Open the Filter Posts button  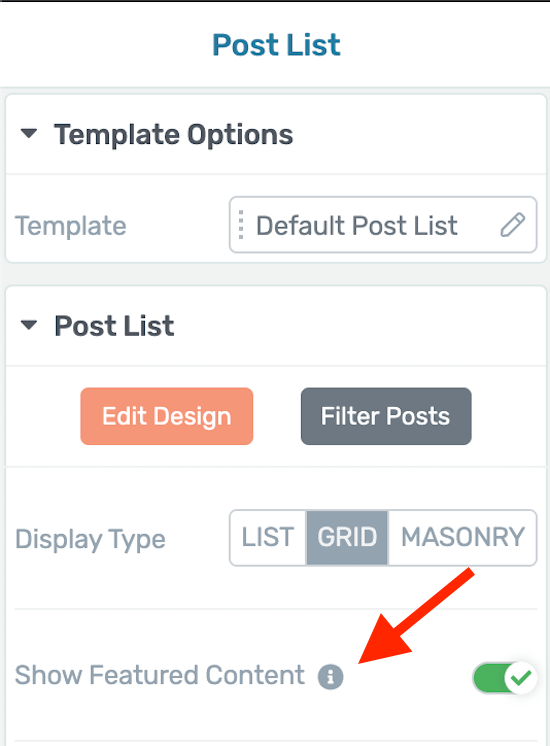click(386, 416)
